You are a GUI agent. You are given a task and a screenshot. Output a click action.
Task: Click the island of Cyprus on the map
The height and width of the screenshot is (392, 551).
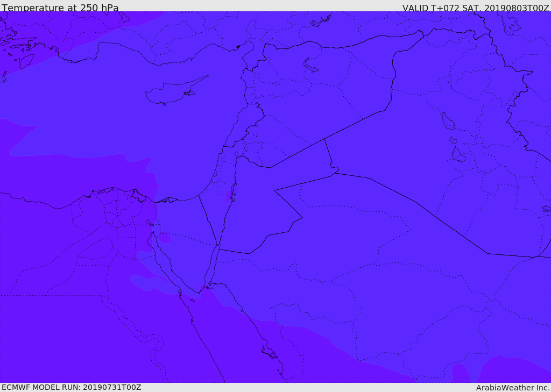(x=173, y=92)
